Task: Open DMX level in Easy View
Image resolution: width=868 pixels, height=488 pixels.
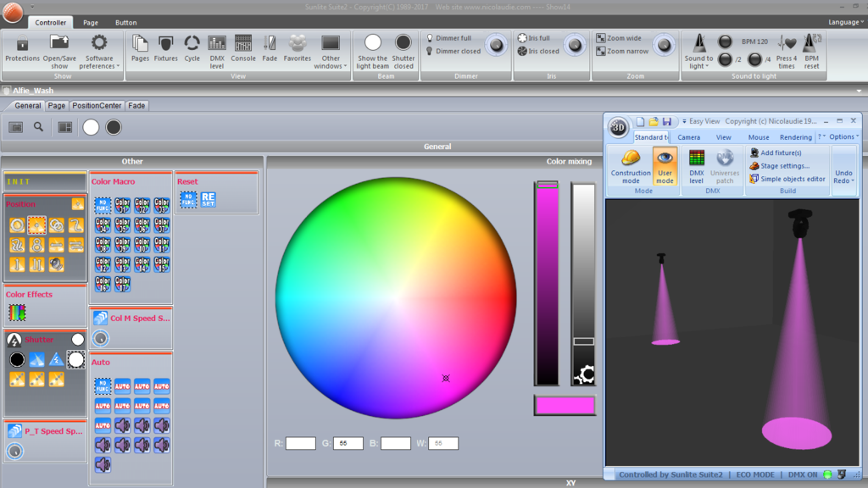Action: tap(697, 167)
